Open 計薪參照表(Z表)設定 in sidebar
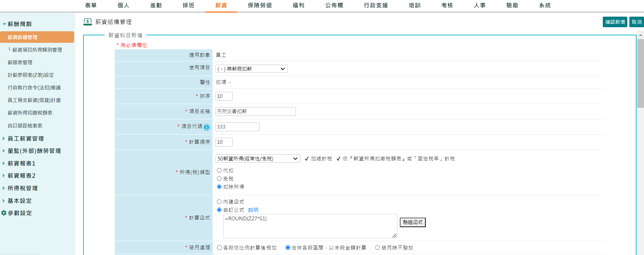 [x=31, y=75]
